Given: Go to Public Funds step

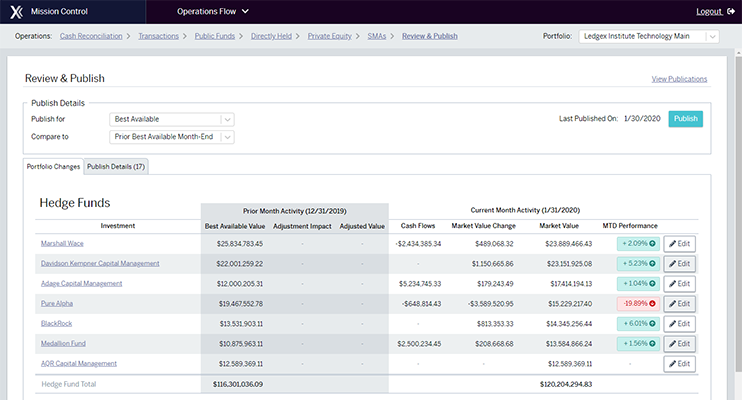Looking at the screenshot, I should click(x=215, y=36).
